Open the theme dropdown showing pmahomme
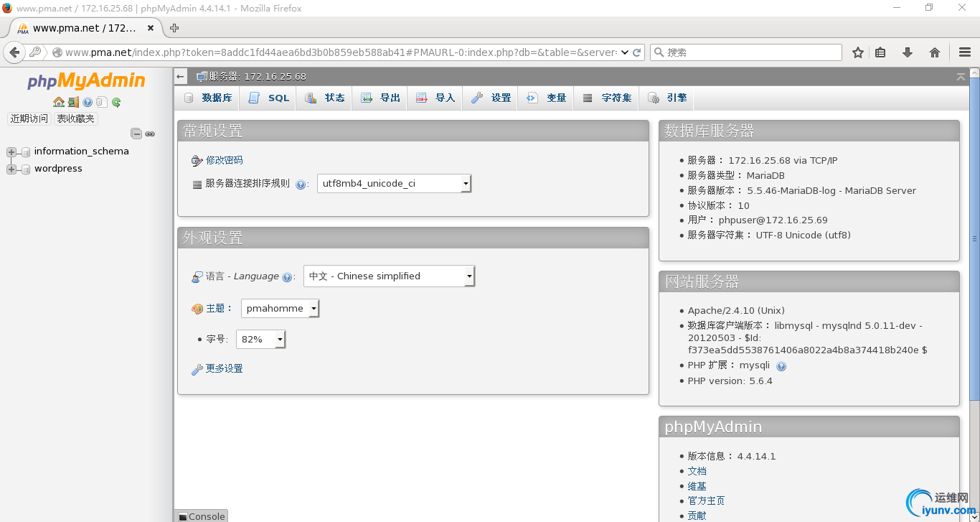 (x=280, y=309)
